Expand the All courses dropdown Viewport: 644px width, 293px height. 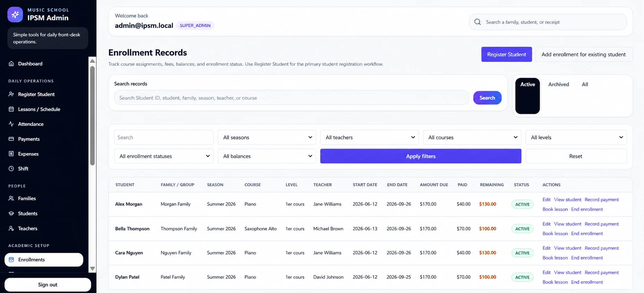472,137
